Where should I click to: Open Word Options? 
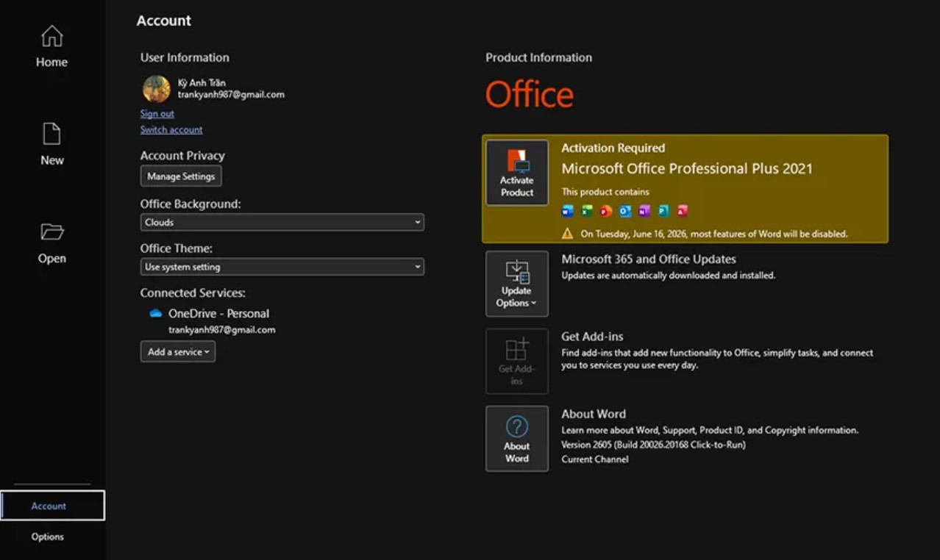(48, 536)
